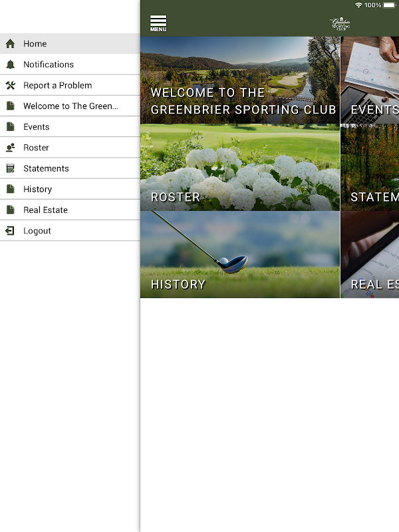
Task: Toggle the hamburger MENU button
Action: 158,23
